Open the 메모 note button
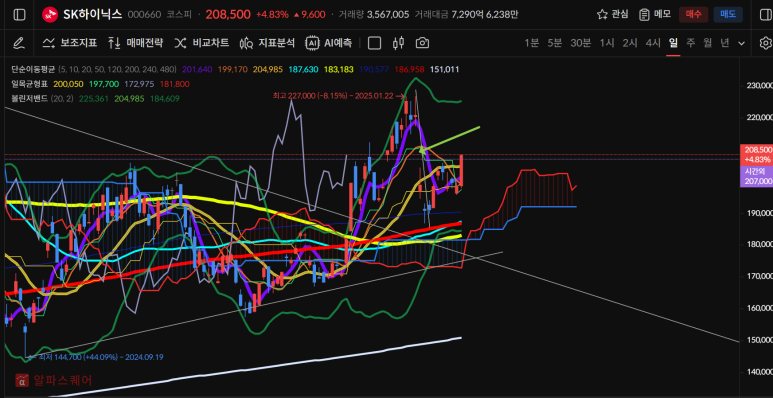Image resolution: width=773 pixels, height=398 pixels. click(x=655, y=14)
